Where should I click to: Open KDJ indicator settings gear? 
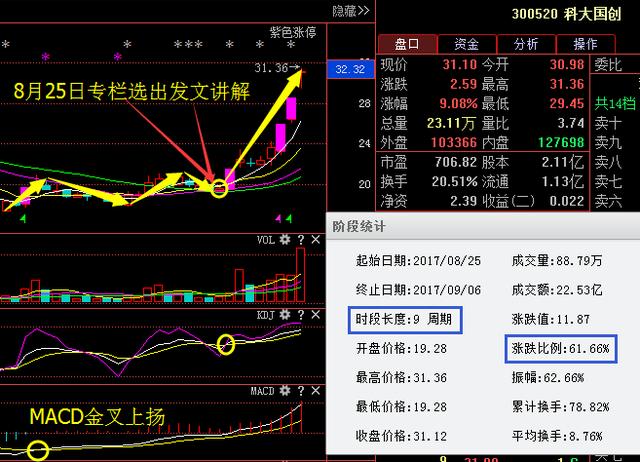pyautogui.click(x=286, y=316)
